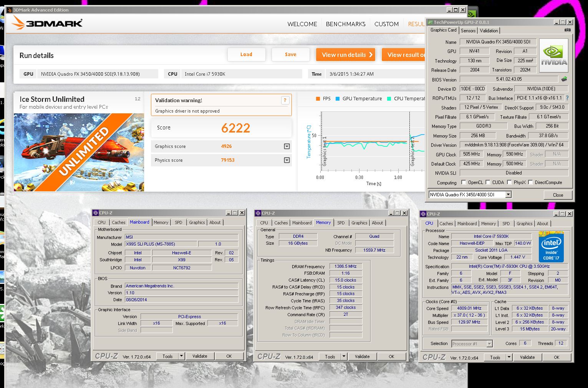Switch to Sensors tab in GPU-Z
The image size is (588, 388).
tap(468, 31)
